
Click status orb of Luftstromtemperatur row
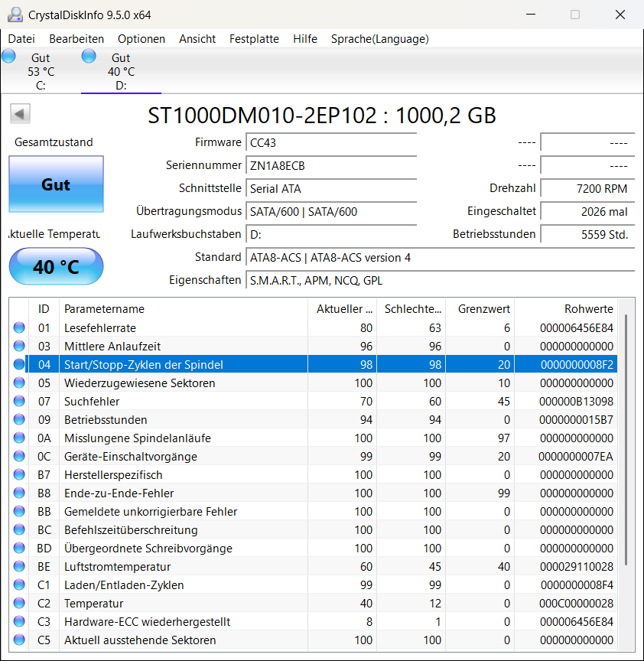[19, 567]
